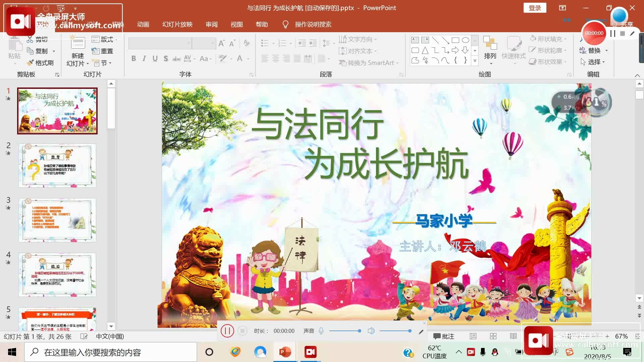Select the oval shape in gallery

click(465, 40)
